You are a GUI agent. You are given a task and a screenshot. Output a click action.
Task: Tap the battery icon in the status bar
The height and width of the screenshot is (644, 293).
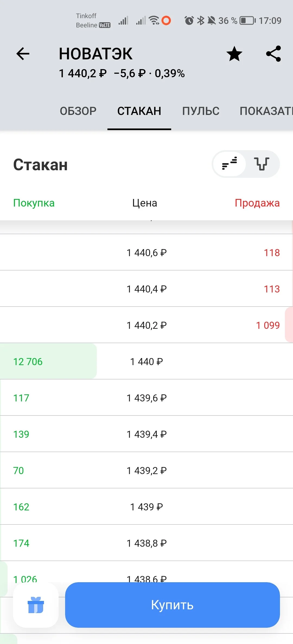[x=247, y=21]
